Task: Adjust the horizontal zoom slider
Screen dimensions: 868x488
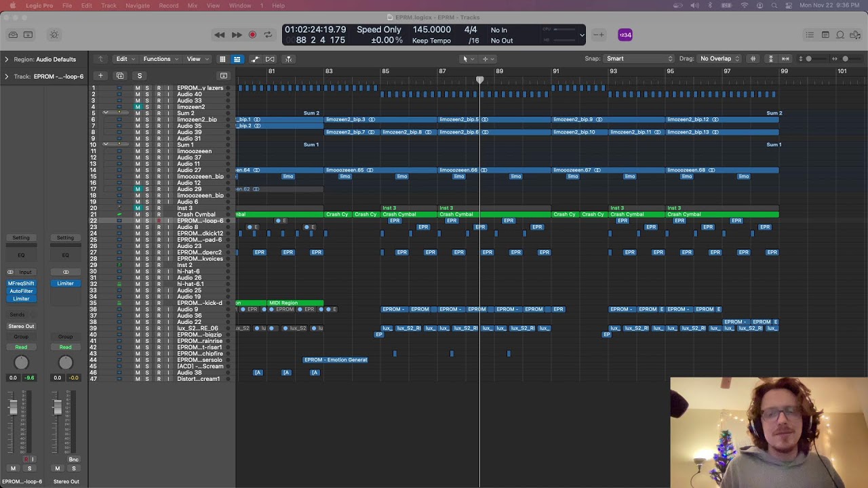Action: [x=845, y=59]
